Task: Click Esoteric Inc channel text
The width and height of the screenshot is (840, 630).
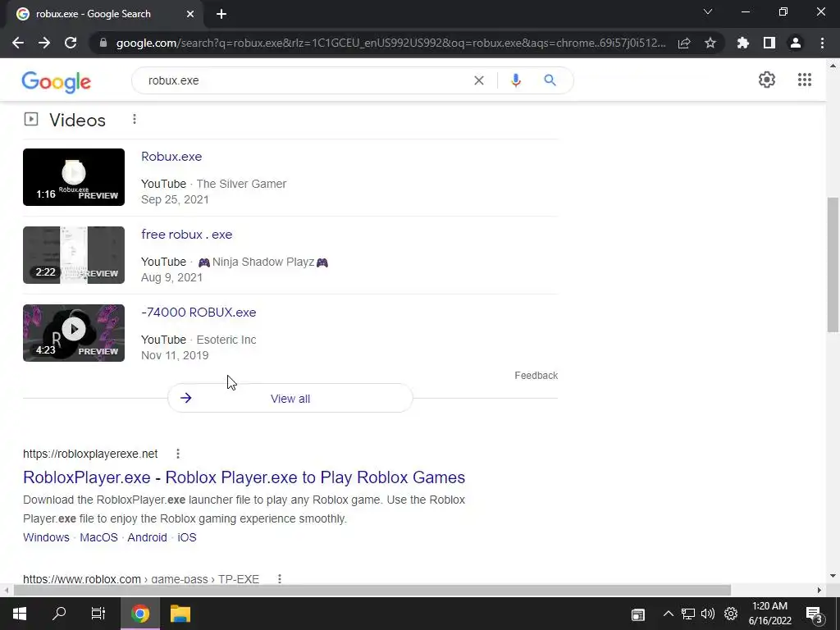Action: [x=226, y=340]
